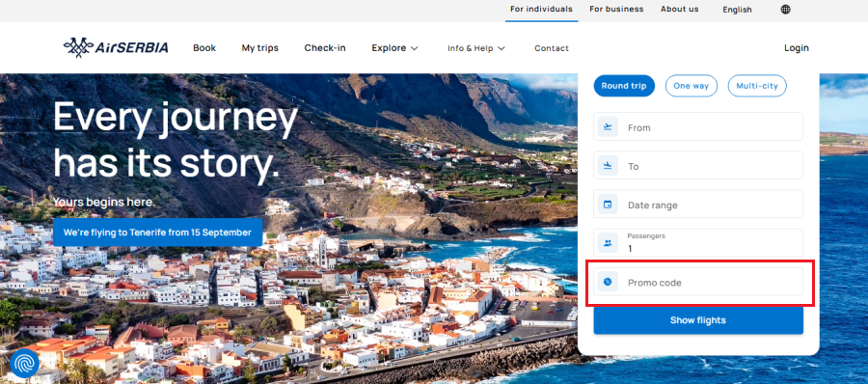Expand the Info & Help menu
Screen dimensions: 868x384
click(x=476, y=48)
